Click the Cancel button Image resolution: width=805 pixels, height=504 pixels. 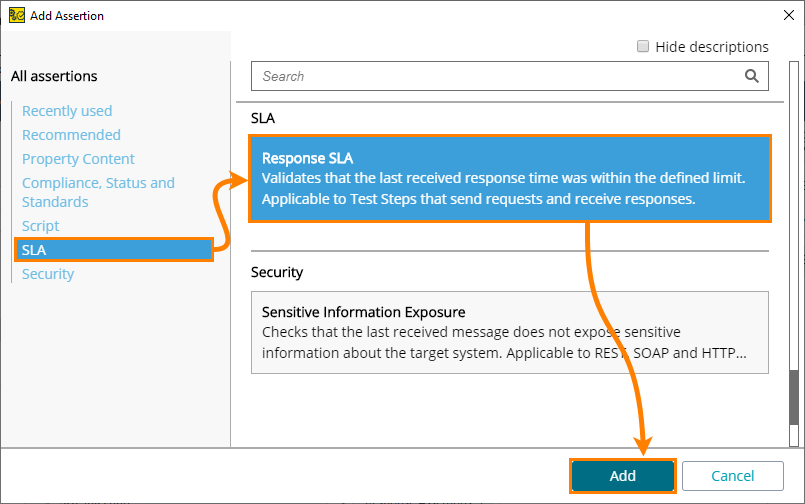(x=733, y=476)
